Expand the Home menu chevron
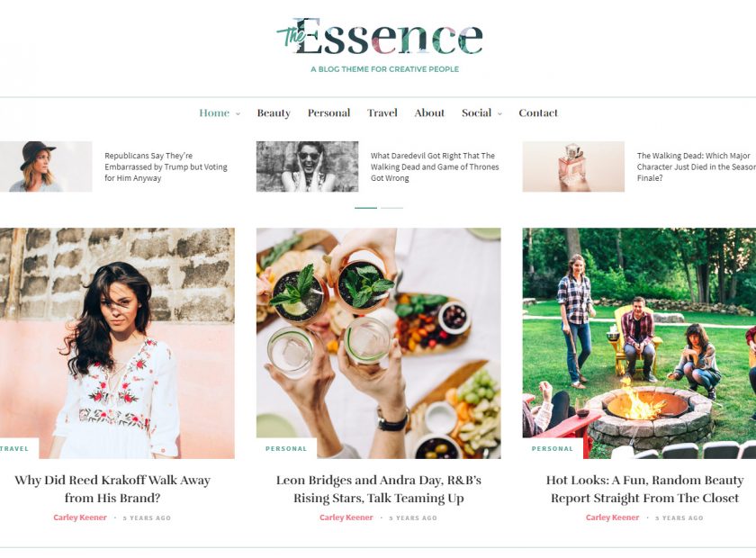756x558 pixels. point(238,113)
